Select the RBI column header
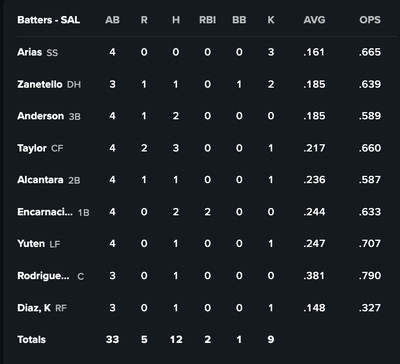The height and width of the screenshot is (364, 400). (x=207, y=20)
